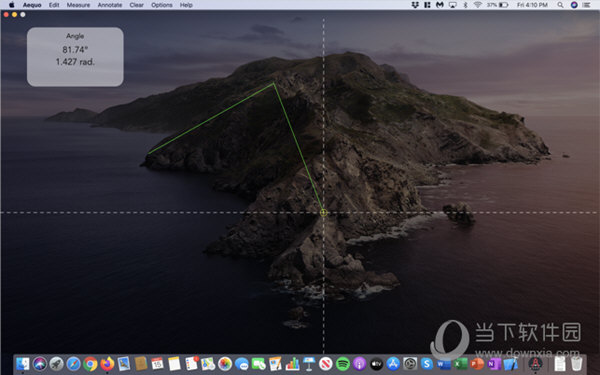Click the Angle readout panel
Viewport: 600px width, 375px height.
click(x=75, y=57)
